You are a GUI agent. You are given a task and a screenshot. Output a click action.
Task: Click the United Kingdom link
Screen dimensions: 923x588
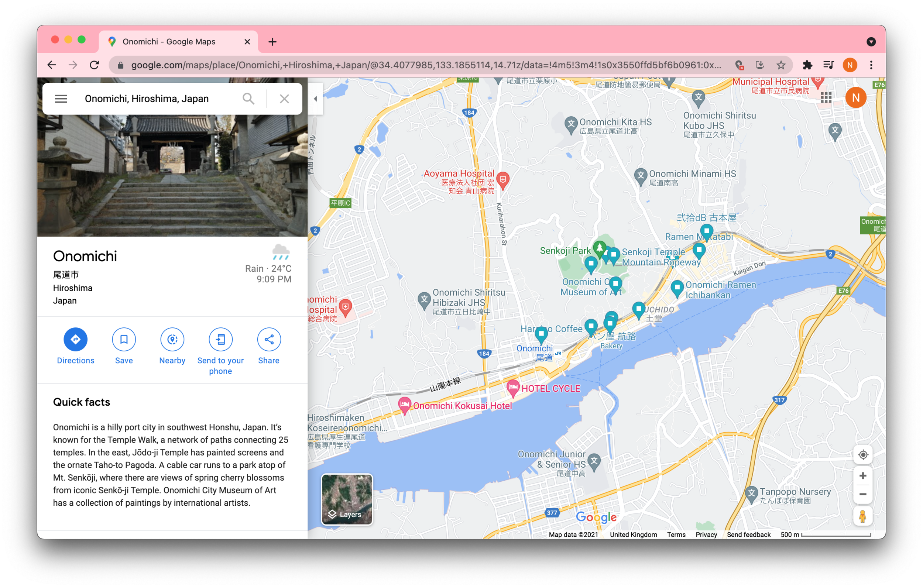point(633,534)
